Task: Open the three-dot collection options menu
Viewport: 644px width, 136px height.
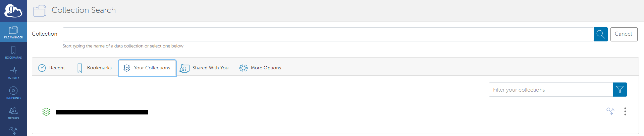Action: tap(625, 111)
